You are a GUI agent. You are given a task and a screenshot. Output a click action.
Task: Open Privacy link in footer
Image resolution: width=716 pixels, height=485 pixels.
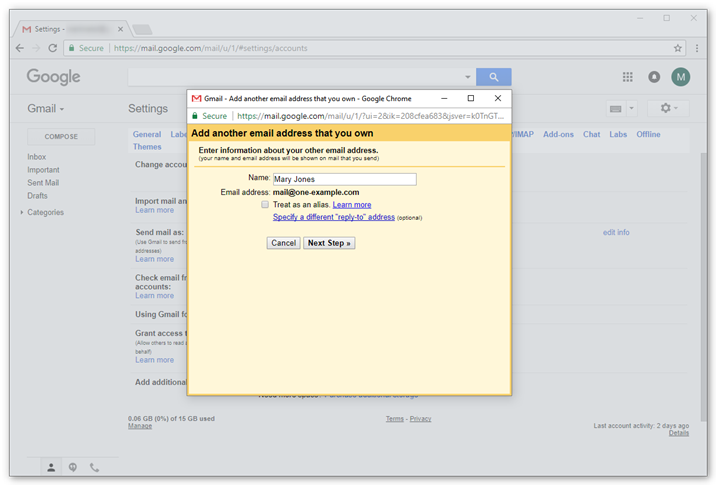pos(420,419)
